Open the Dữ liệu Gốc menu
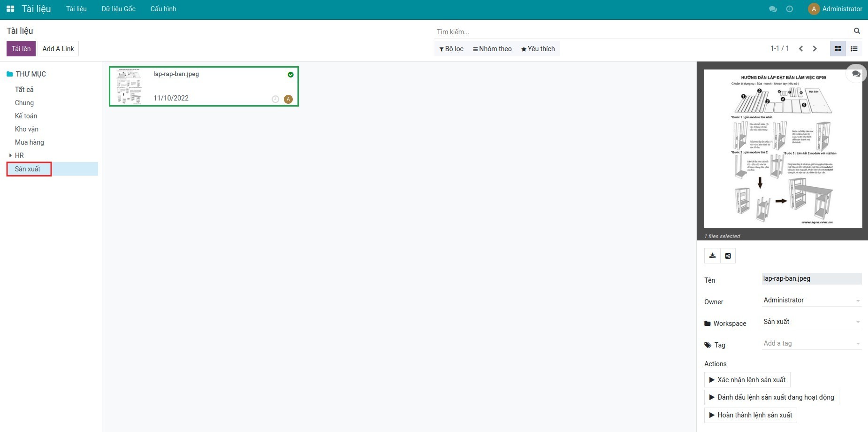 [x=118, y=9]
